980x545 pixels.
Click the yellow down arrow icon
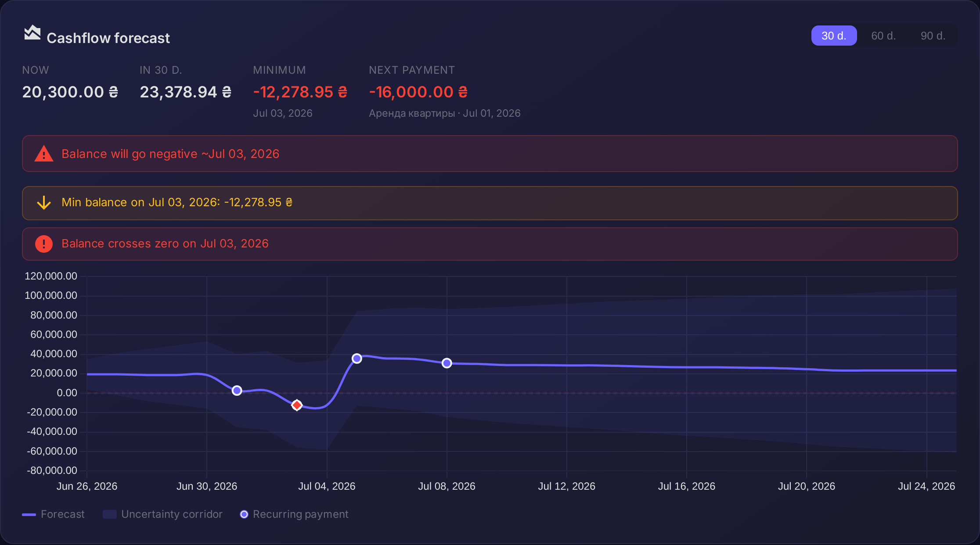[44, 202]
